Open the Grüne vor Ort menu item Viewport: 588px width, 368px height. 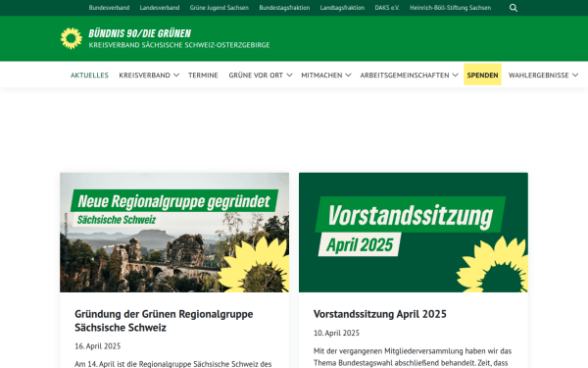pyautogui.click(x=256, y=76)
